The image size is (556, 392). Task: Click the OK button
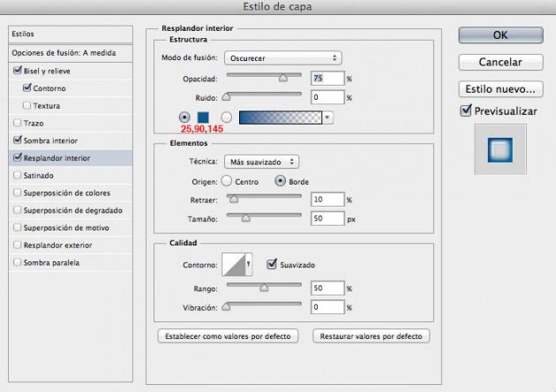[x=500, y=35]
